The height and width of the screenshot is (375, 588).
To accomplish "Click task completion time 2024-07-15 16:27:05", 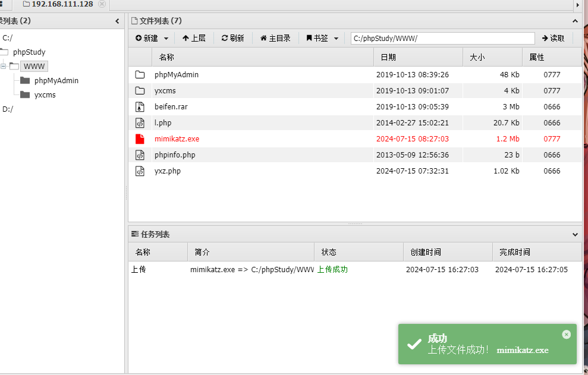I will [x=532, y=269].
